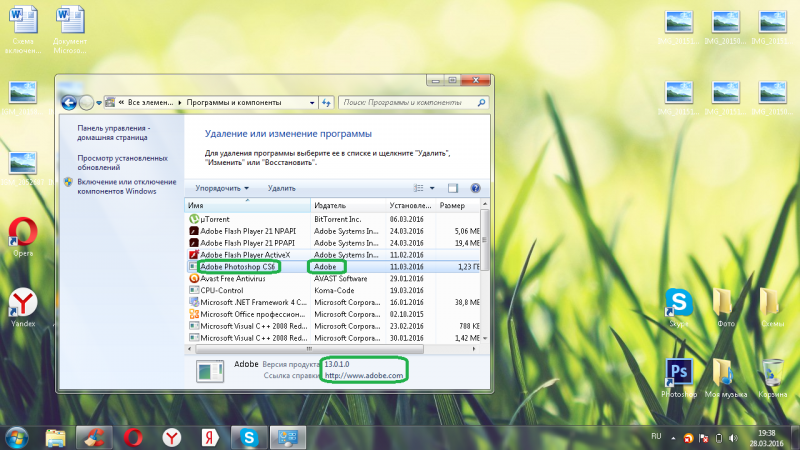Sort by the Установлено column header
This screenshot has width=800, height=450.
click(x=410, y=205)
